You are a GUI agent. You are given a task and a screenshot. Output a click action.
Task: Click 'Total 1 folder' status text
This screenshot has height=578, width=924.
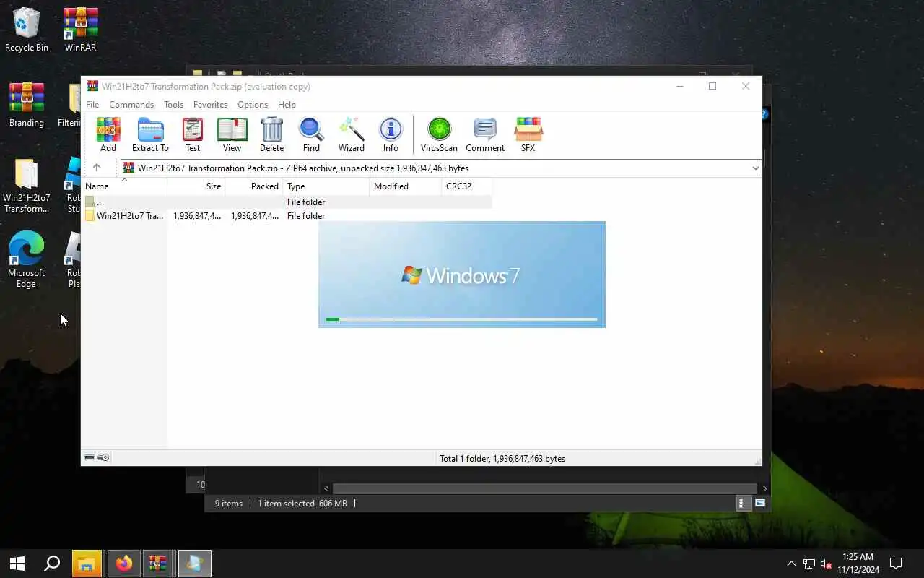[502, 458]
